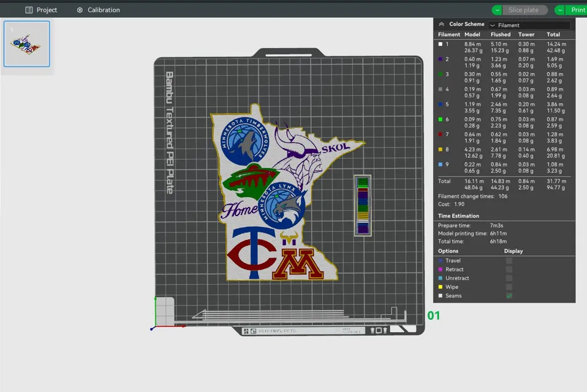The height and width of the screenshot is (392, 587).
Task: Select the prime tower on the plate
Action: [x=363, y=205]
